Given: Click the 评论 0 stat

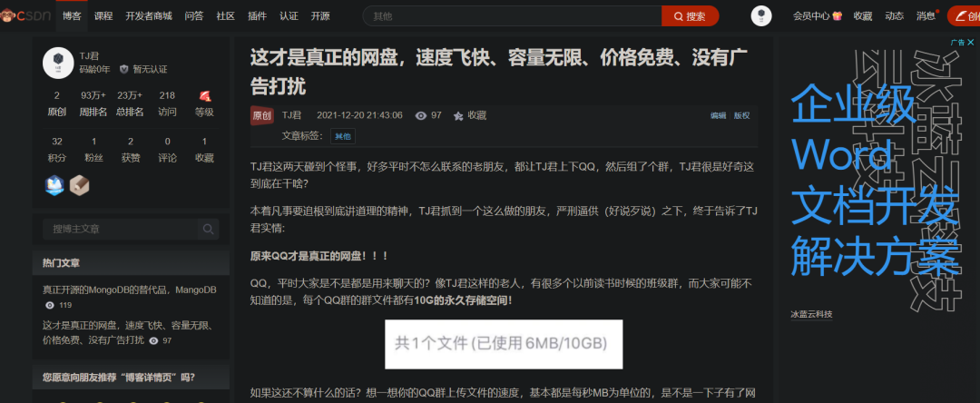Looking at the screenshot, I should tap(167, 150).
